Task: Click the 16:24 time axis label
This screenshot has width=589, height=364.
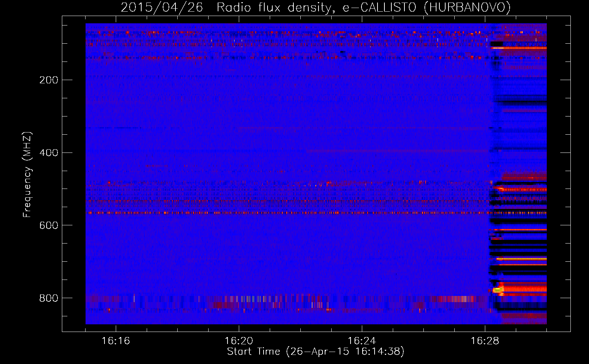Action: click(362, 341)
